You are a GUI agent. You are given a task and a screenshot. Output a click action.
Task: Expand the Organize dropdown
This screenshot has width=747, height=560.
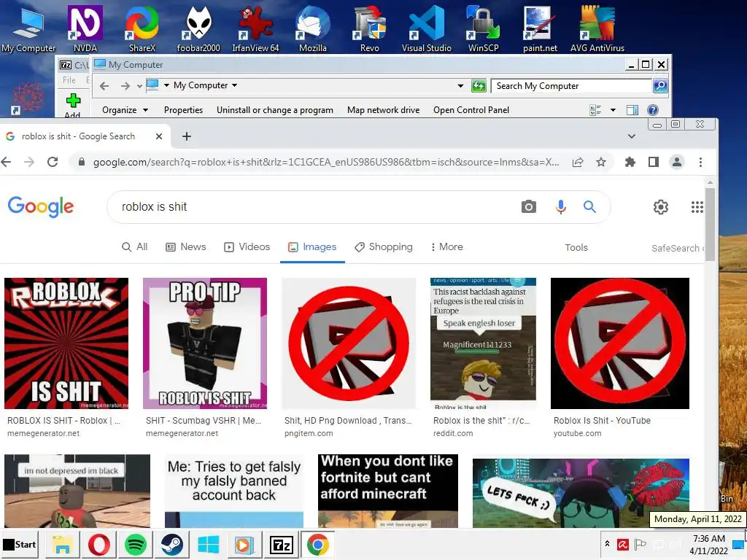tap(125, 110)
